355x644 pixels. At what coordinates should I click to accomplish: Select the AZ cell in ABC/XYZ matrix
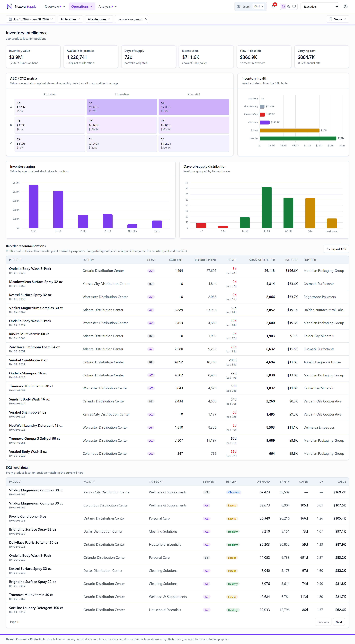coord(194,107)
